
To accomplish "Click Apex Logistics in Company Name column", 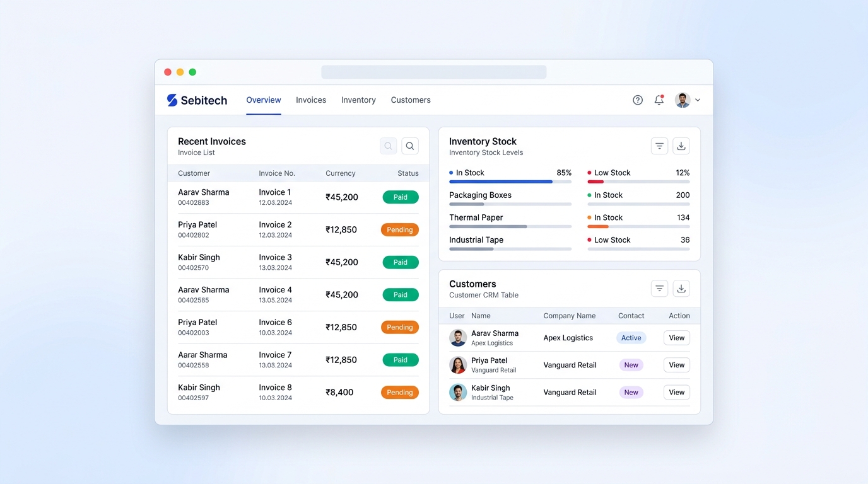I will 568,338.
